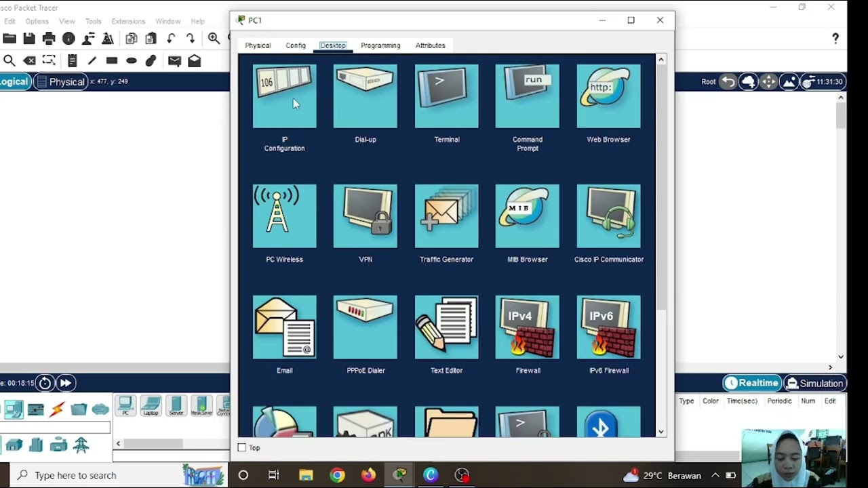Open the IPv4 Firewall app

click(x=528, y=327)
